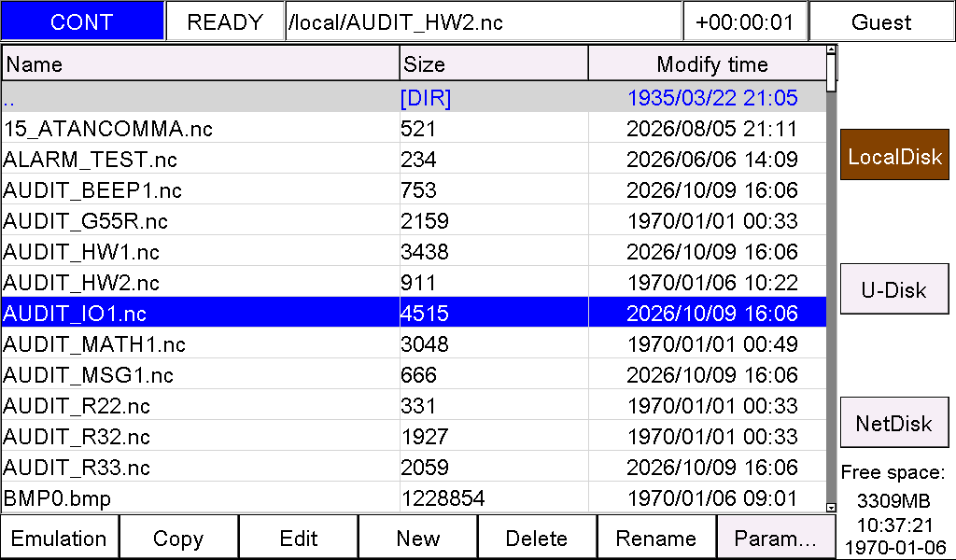
Task: Click the +00:00:01 timer field
Action: (x=745, y=21)
